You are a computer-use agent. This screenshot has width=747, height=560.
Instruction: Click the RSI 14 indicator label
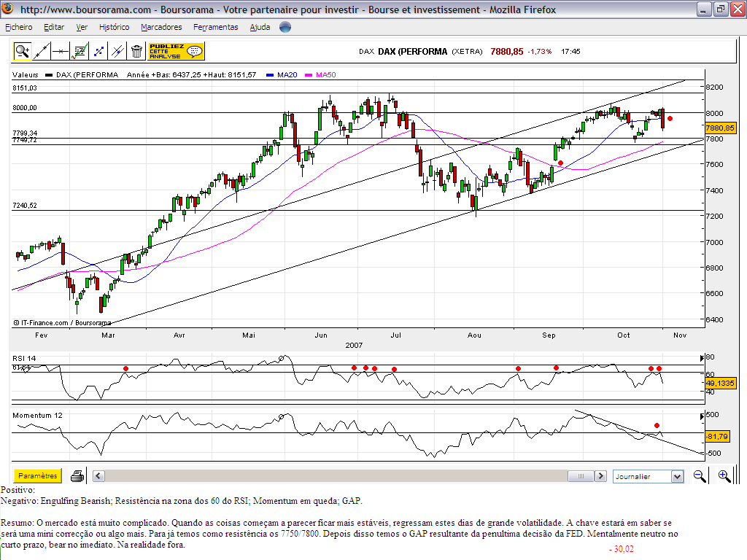pyautogui.click(x=24, y=358)
